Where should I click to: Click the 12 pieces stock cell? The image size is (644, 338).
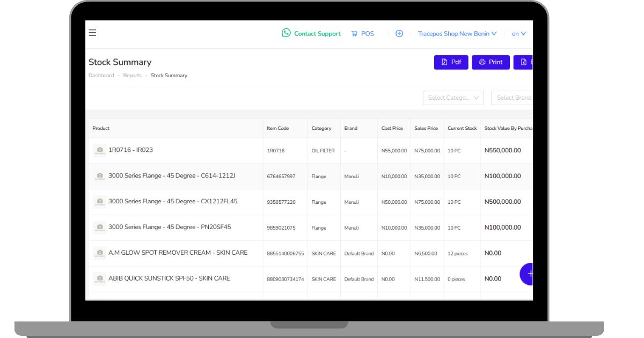click(x=458, y=253)
